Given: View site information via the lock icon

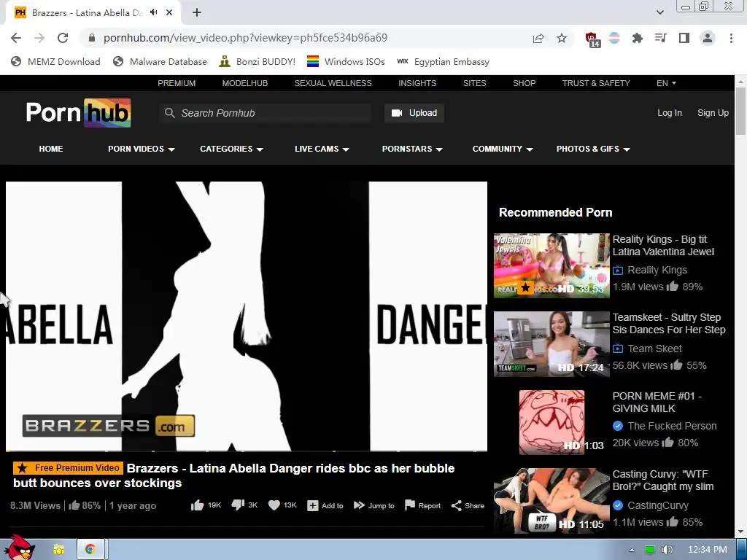Looking at the screenshot, I should click(x=92, y=38).
